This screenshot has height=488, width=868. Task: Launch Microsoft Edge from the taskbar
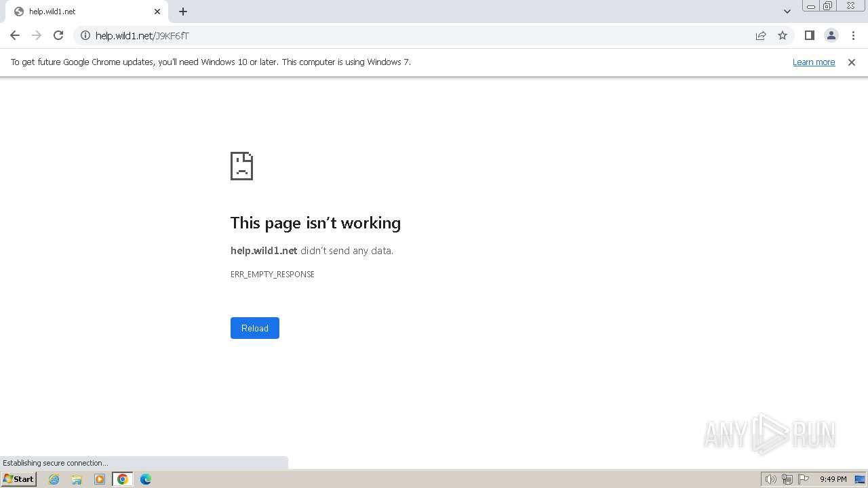[x=146, y=479]
